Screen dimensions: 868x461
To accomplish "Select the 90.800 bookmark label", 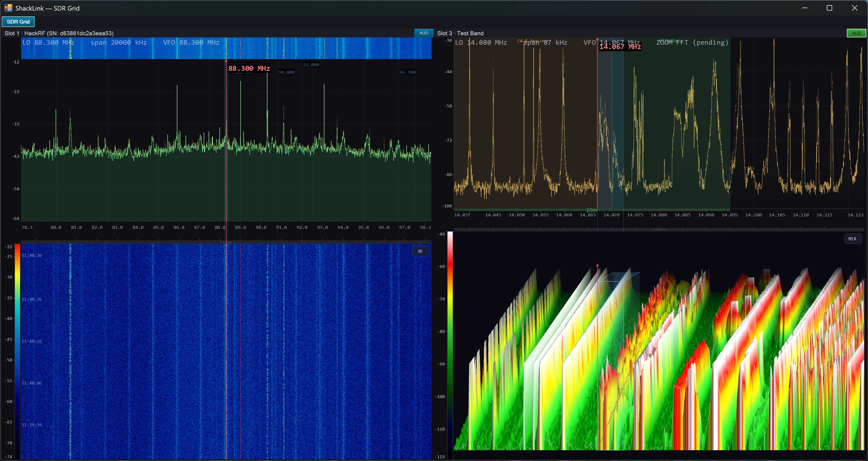I will pos(286,72).
